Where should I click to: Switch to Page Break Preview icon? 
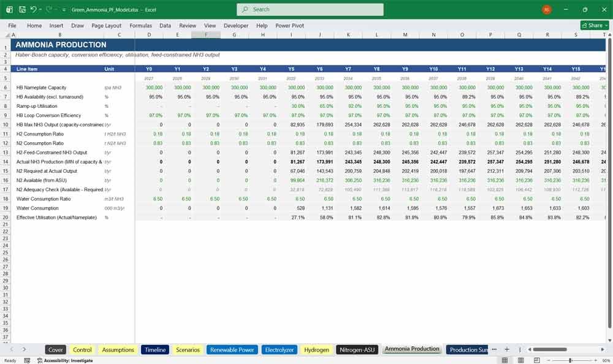(x=537, y=360)
